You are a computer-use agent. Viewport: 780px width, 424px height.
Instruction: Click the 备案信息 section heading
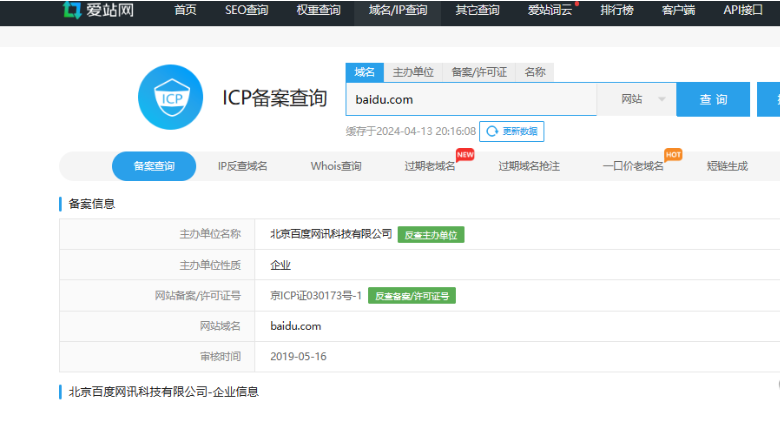(92, 204)
